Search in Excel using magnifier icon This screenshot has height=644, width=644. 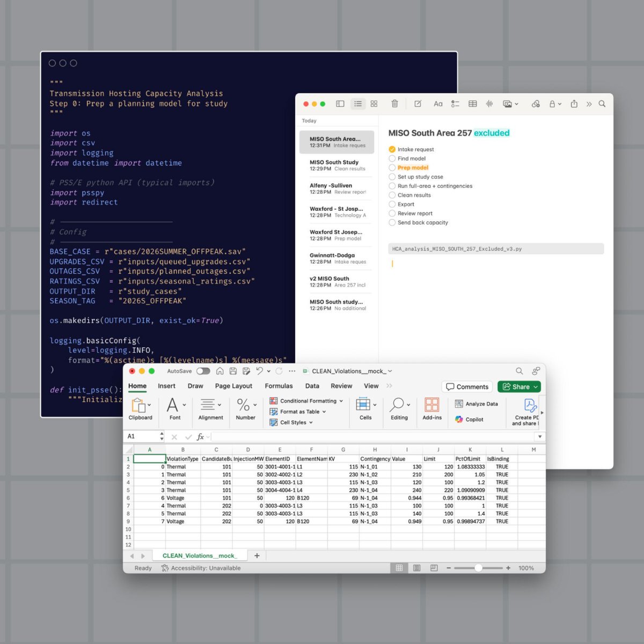click(519, 371)
